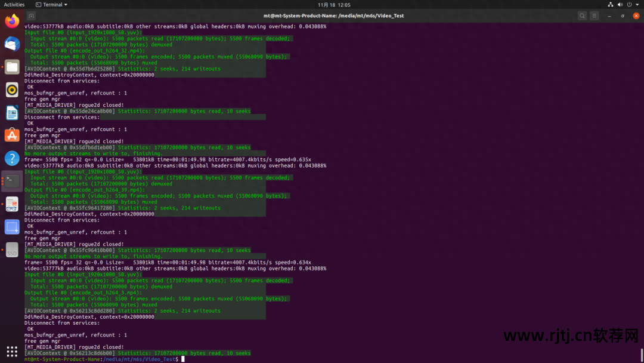Open the network status icon in top bar

tap(611, 5)
